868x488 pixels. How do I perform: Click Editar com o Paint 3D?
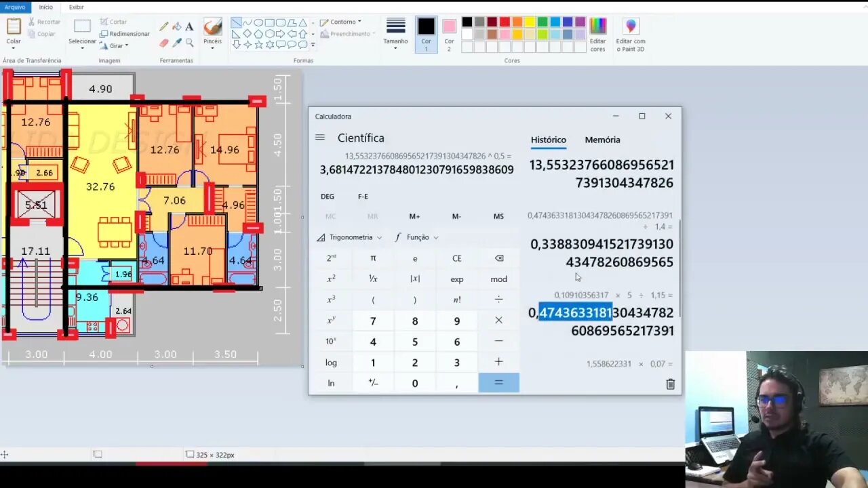tap(631, 35)
